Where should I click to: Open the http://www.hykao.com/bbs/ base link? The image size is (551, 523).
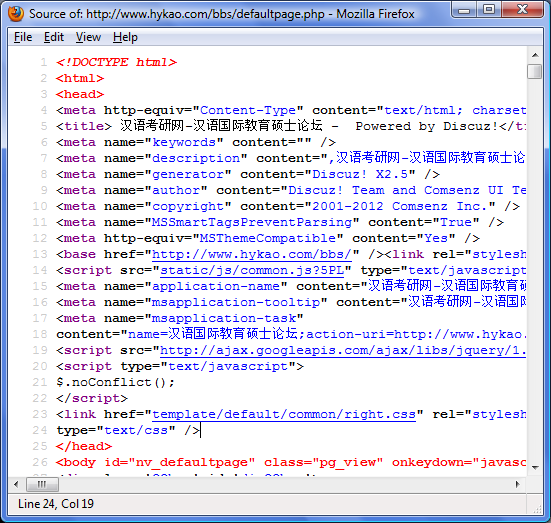click(x=252, y=254)
